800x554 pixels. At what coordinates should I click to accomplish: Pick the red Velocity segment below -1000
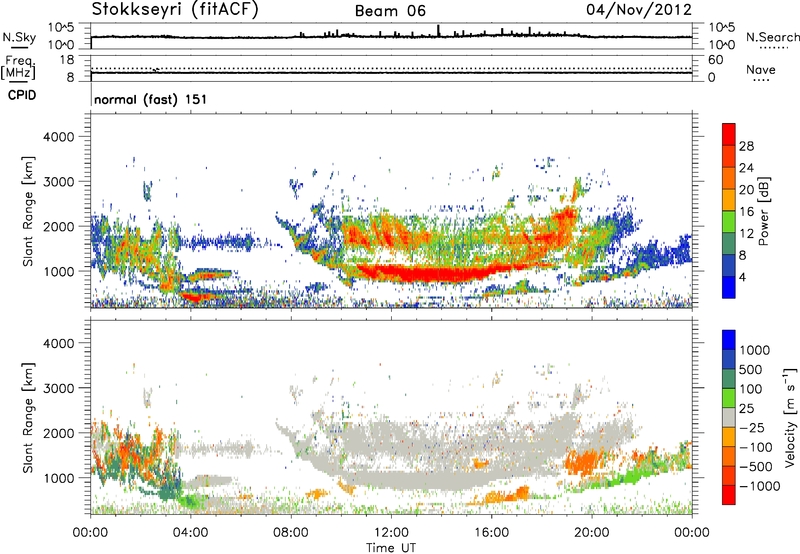coord(729,495)
